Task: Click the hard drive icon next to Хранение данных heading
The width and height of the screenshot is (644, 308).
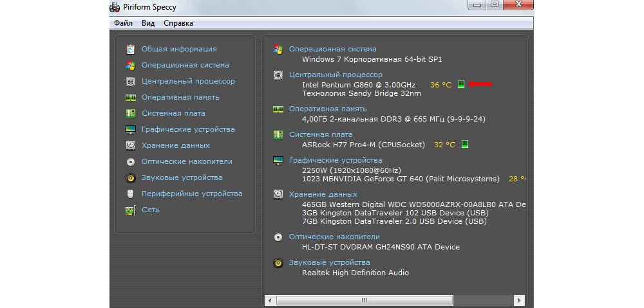Action: [x=278, y=194]
